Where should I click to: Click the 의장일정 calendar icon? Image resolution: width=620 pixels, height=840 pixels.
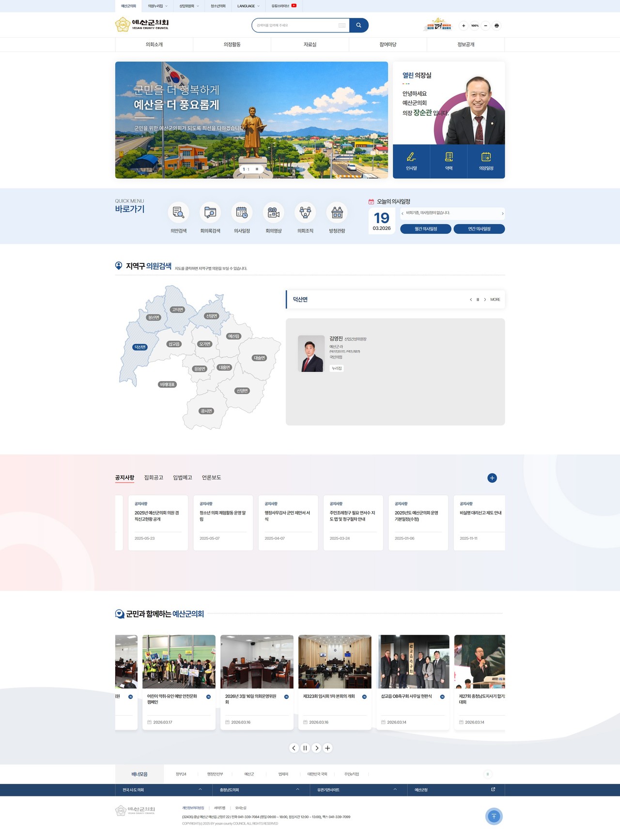pos(486,157)
